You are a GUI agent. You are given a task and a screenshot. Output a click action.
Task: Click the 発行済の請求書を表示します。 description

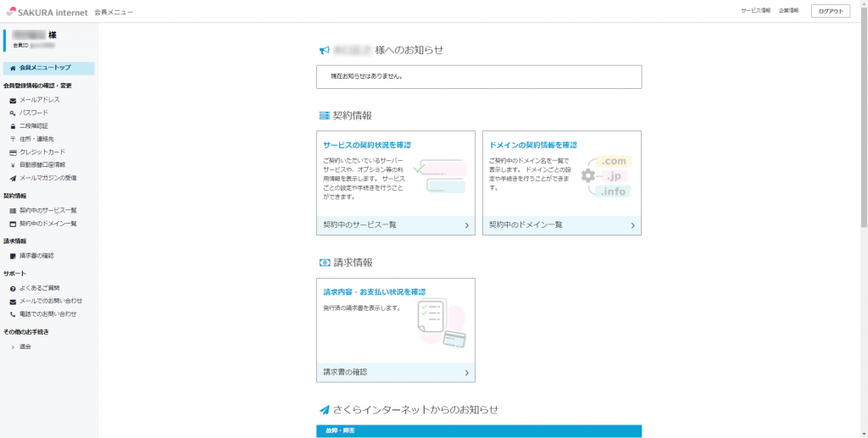(362, 308)
